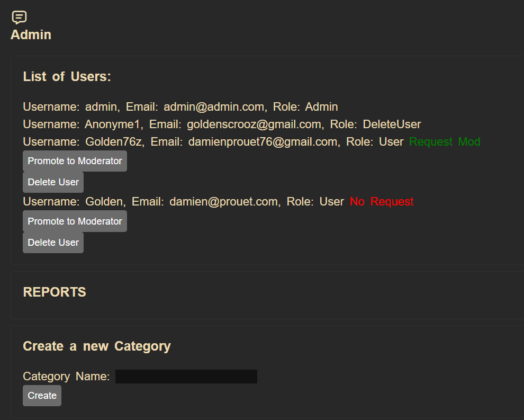Click the admin@admin.com user row
This screenshot has height=420, width=524.
click(x=180, y=106)
